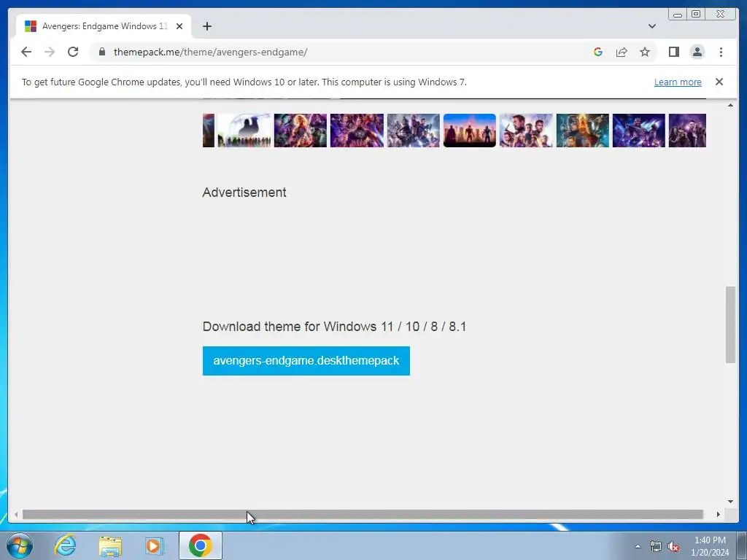This screenshot has height=560, width=747.
Task: Open Windows Media Player from taskbar
Action: click(x=154, y=545)
